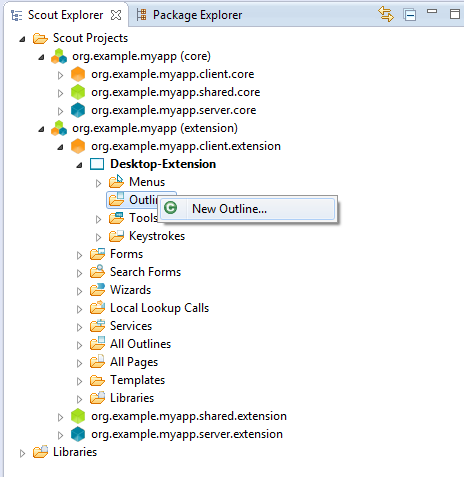This screenshot has height=477, width=464.
Task: Expand the bottom Libraries root node
Action: 22,453
